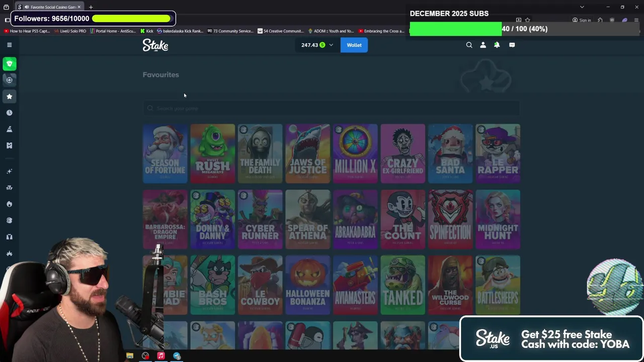This screenshot has height=362, width=644.
Task: Open the notifications bell
Action: tap(497, 45)
